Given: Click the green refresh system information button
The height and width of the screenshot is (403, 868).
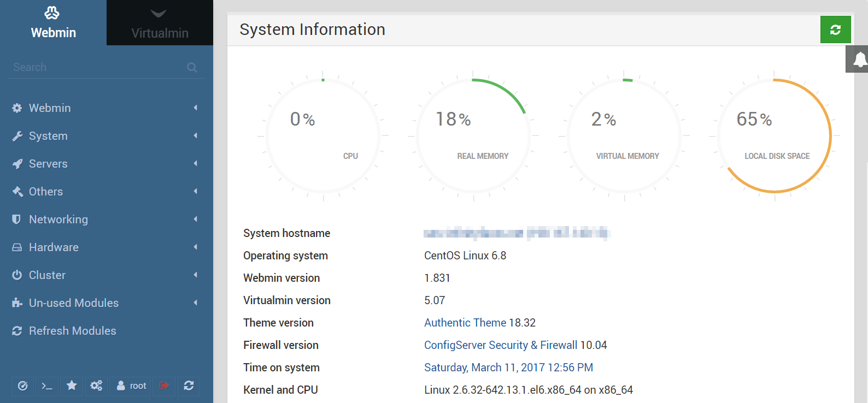Looking at the screenshot, I should [835, 29].
